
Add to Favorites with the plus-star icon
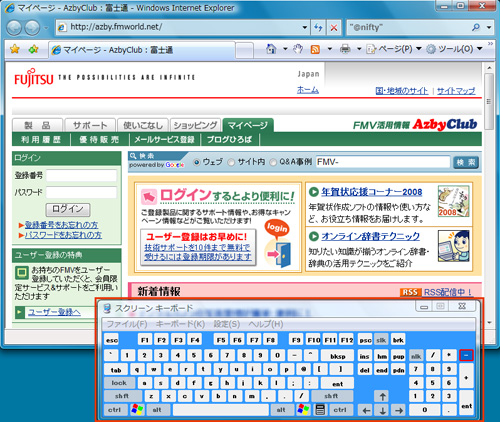coord(33,49)
